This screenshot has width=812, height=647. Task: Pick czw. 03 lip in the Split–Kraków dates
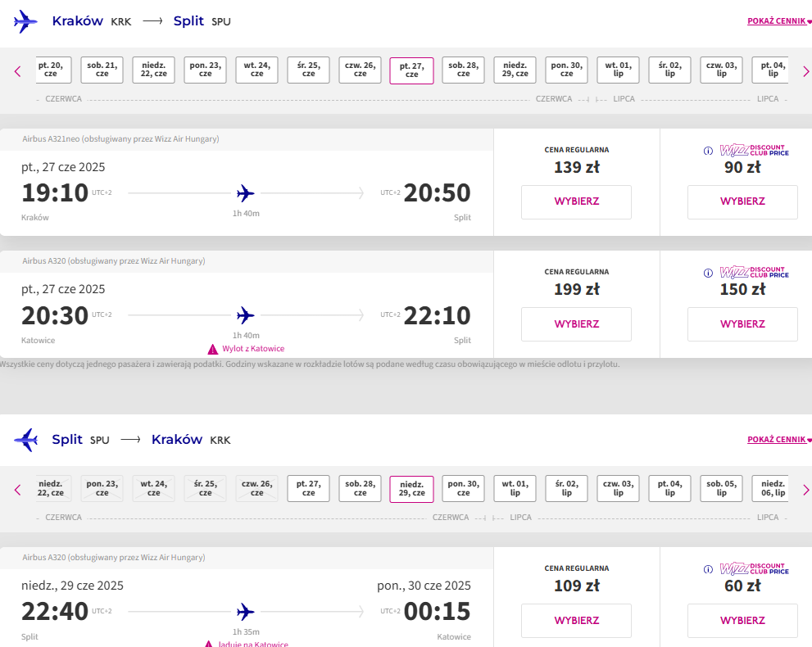(x=619, y=489)
